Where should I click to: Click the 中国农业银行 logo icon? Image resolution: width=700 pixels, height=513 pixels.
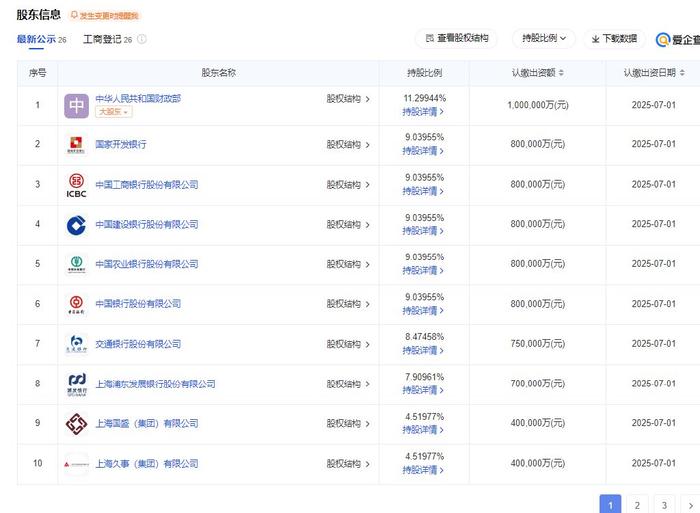(x=76, y=264)
